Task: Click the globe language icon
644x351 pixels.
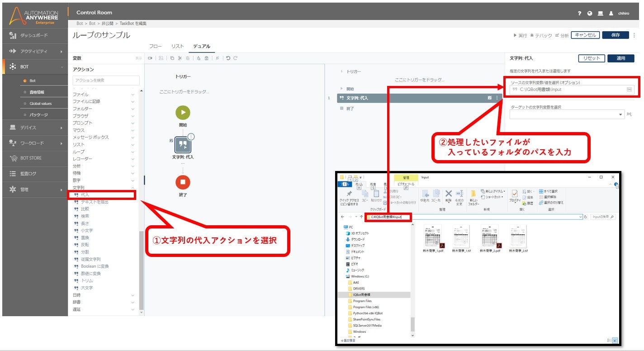Action: click(590, 13)
